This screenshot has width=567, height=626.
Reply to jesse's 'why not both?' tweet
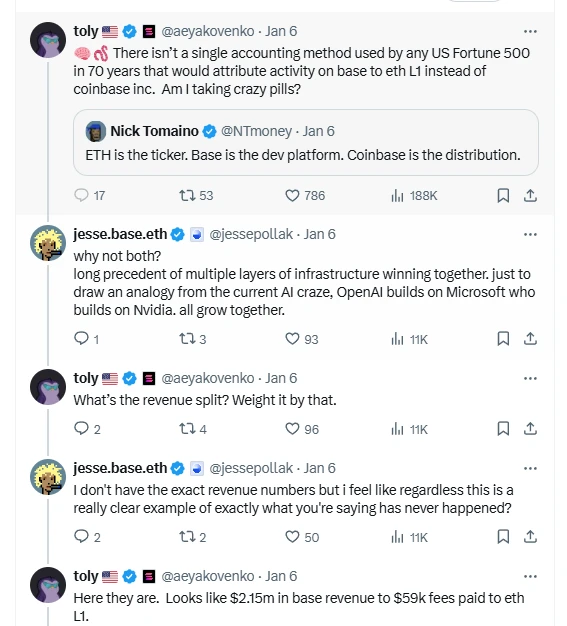86,339
